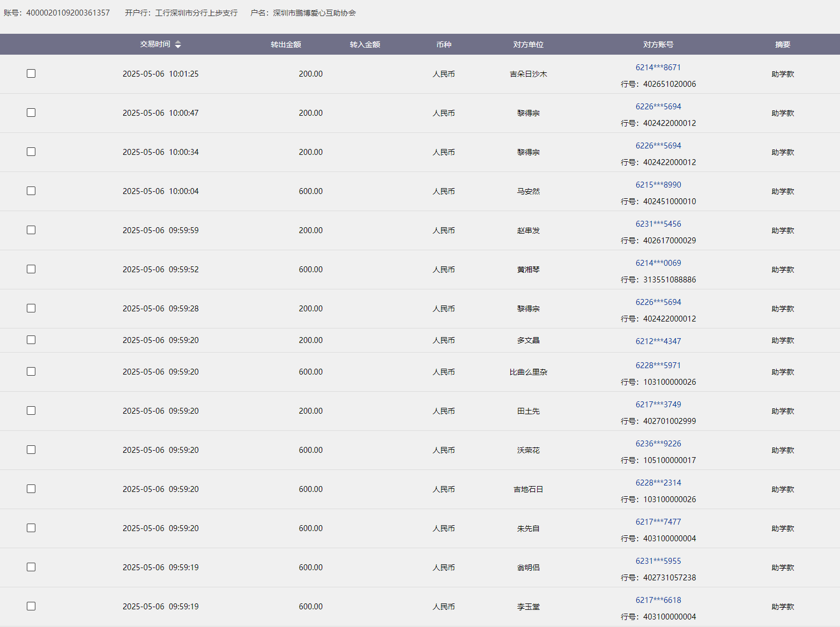Tick checkbox on the 黄湘琴 row

click(31, 269)
